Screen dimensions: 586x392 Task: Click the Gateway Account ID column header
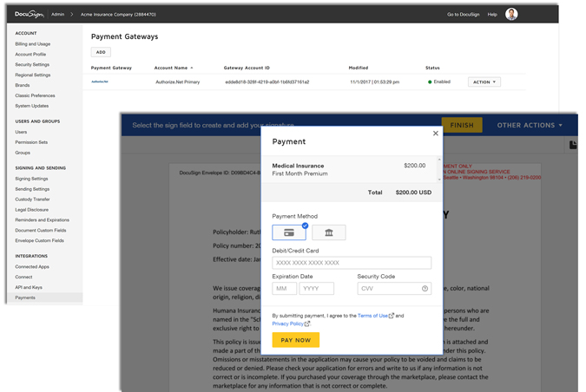pos(247,68)
